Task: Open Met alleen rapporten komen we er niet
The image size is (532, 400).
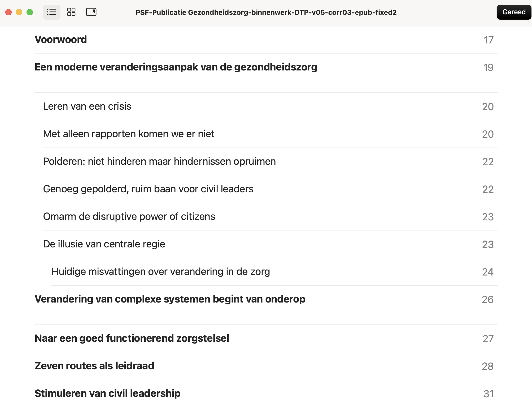Action: (x=129, y=134)
